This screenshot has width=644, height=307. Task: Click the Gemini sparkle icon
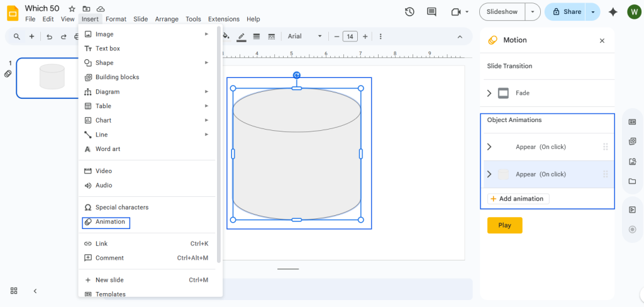point(613,12)
